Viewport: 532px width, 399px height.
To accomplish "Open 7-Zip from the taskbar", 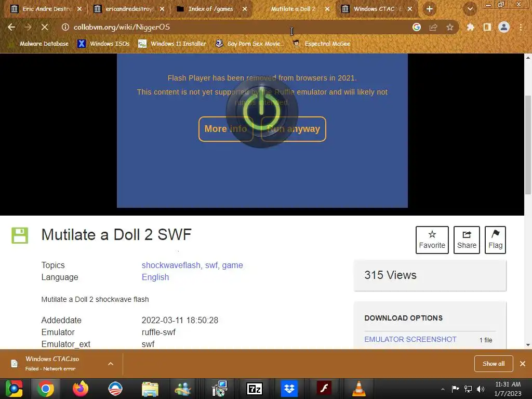I will click(x=255, y=389).
